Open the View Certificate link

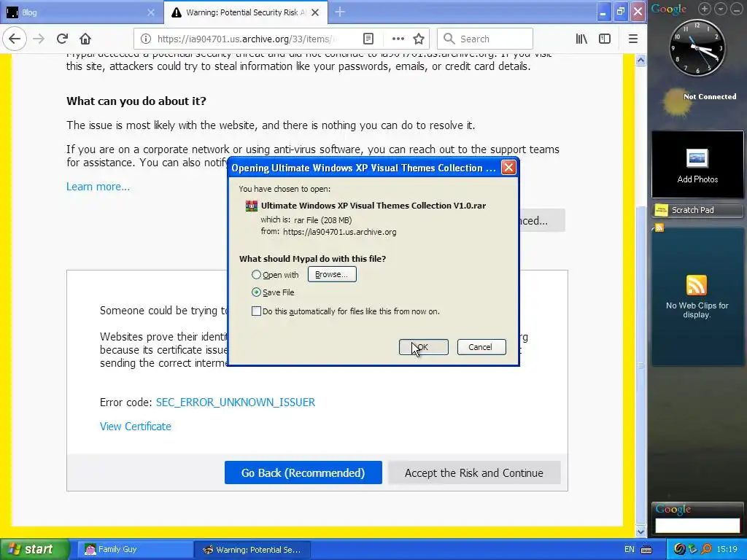point(135,426)
